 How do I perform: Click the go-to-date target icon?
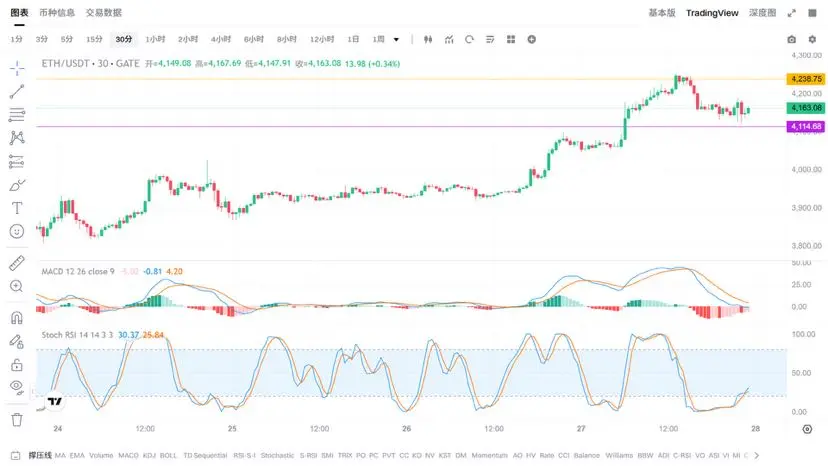(x=807, y=429)
